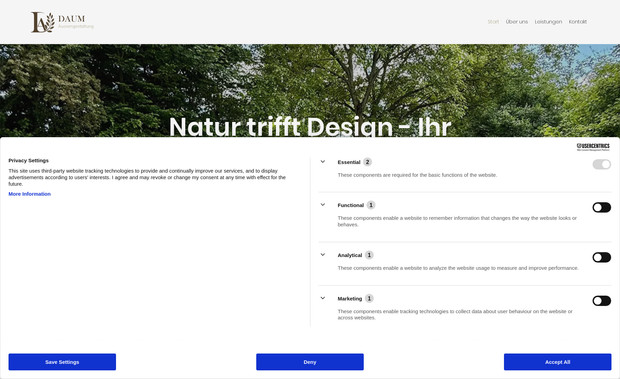The height and width of the screenshot is (379, 620).
Task: Click the 'Natur trifft Design' headline
Action: [x=310, y=126]
